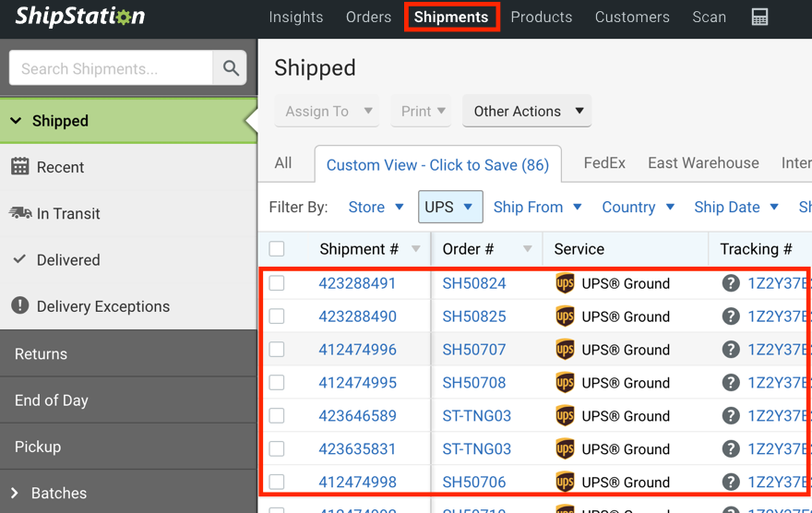The width and height of the screenshot is (812, 513).
Task: Go to Scan in top navigation
Action: (x=709, y=18)
